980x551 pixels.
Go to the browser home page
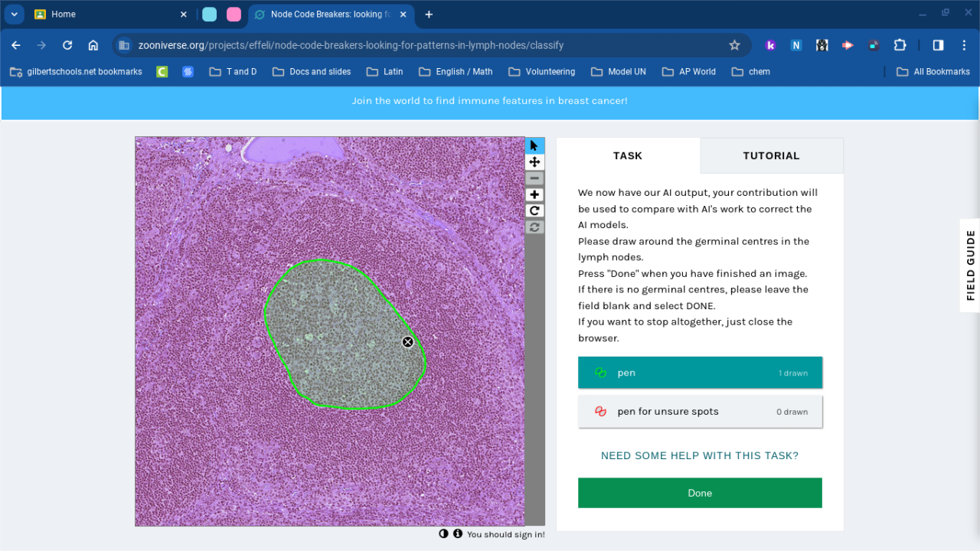pyautogui.click(x=93, y=45)
